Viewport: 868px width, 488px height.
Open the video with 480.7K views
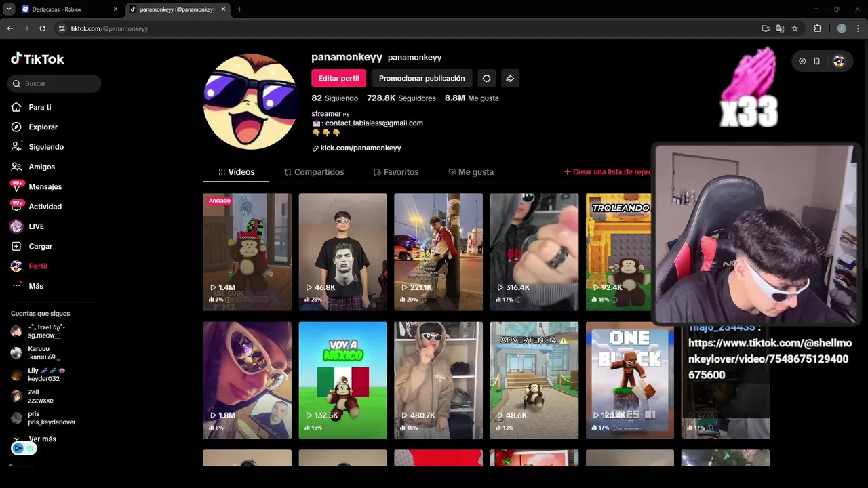tap(438, 380)
